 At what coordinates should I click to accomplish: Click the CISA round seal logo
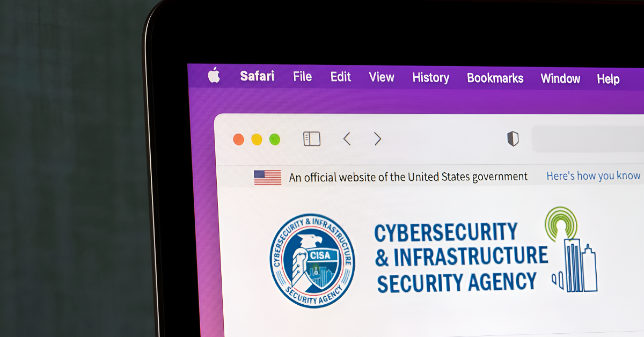pyautogui.click(x=312, y=260)
